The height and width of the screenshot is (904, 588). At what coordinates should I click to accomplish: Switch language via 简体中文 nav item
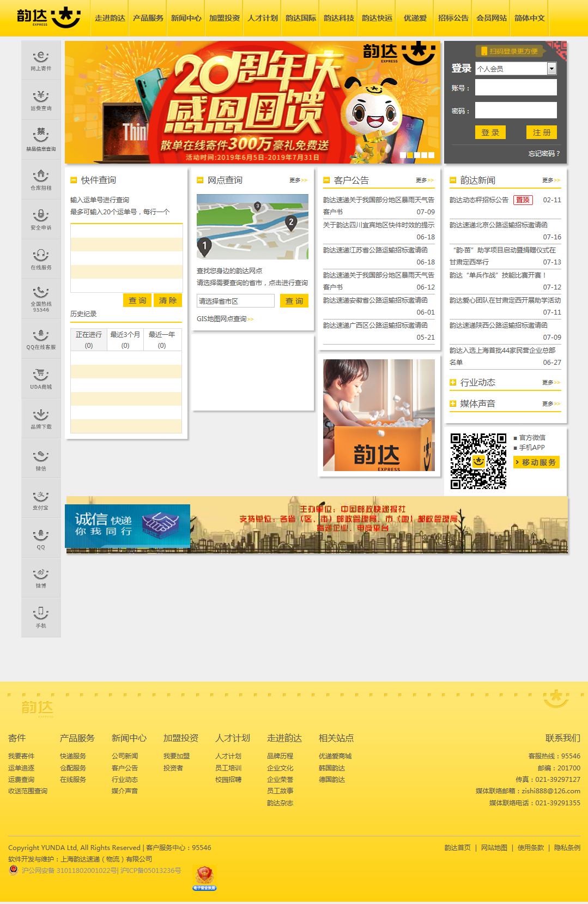click(530, 18)
